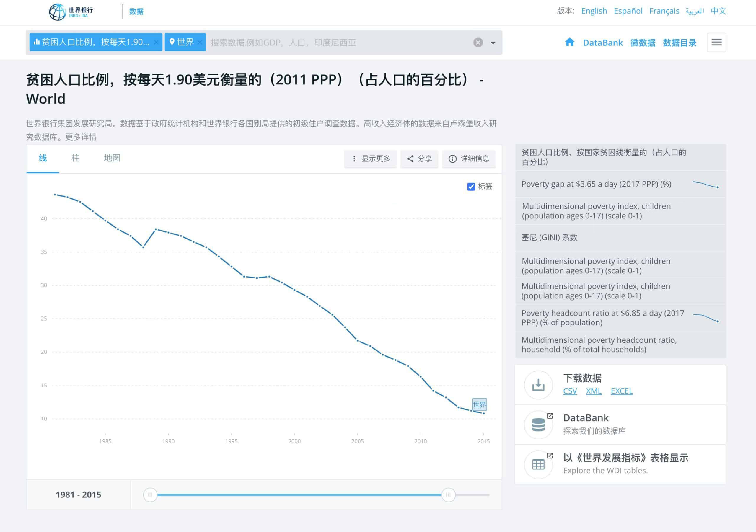Image resolution: width=756 pixels, height=532 pixels.
Task: Remove the 世界 location chip
Action: (200, 42)
